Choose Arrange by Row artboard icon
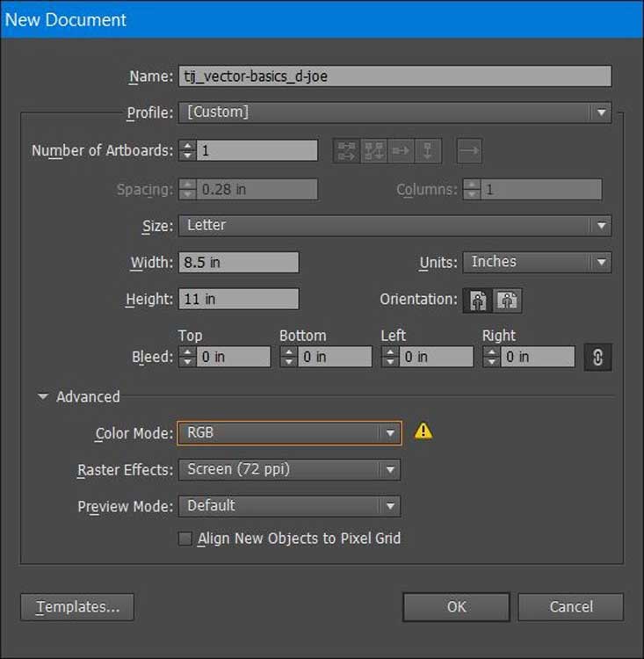 (401, 151)
